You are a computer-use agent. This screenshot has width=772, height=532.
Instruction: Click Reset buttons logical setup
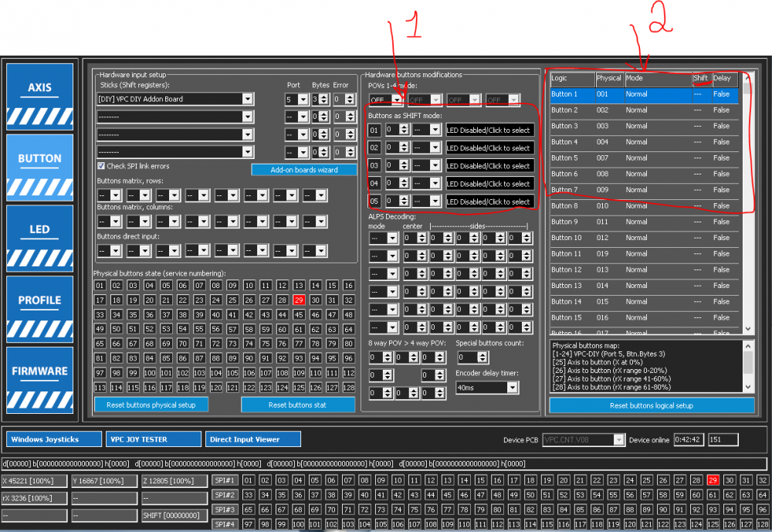(652, 405)
